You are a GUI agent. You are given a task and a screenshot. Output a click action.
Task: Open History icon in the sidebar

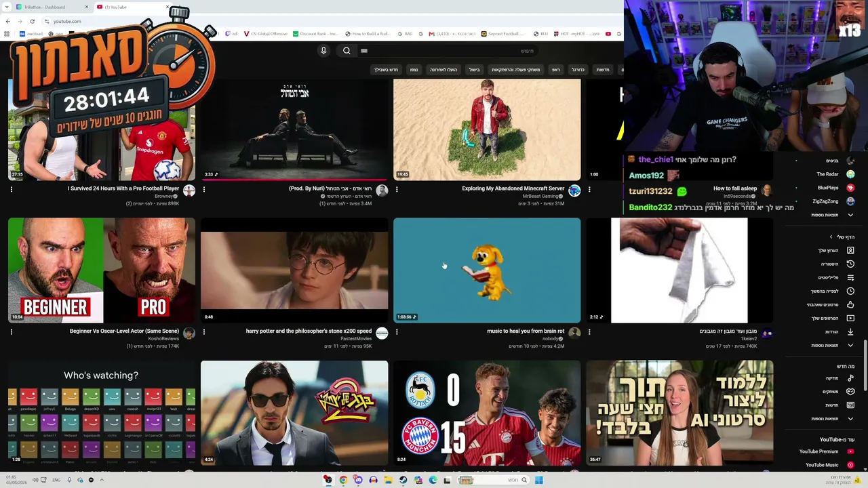(x=850, y=264)
